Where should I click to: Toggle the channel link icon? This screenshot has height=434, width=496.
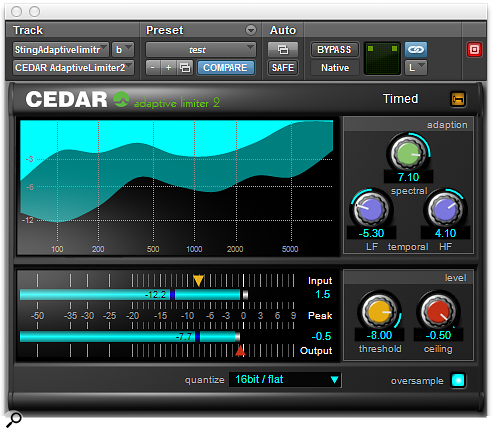pos(416,50)
